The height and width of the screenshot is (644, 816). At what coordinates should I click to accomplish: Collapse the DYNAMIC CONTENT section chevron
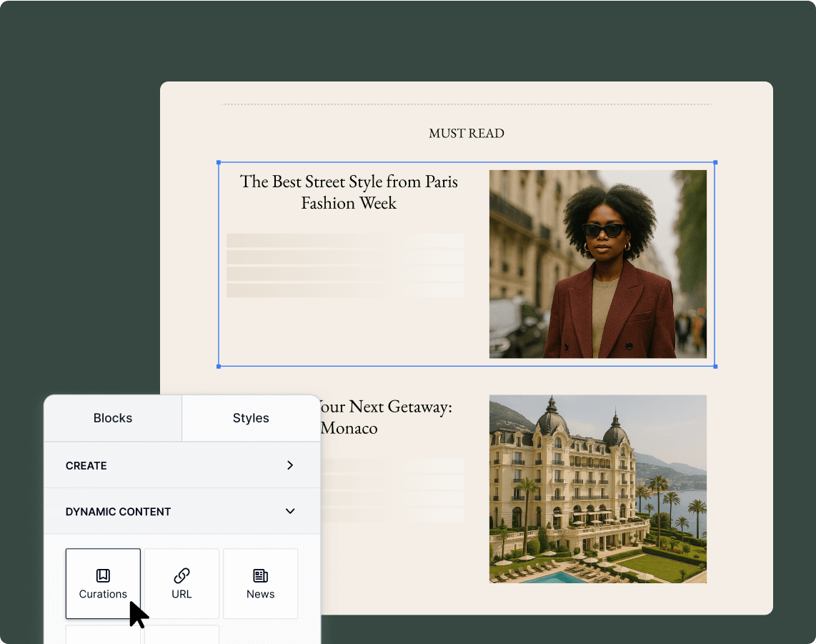tap(289, 512)
